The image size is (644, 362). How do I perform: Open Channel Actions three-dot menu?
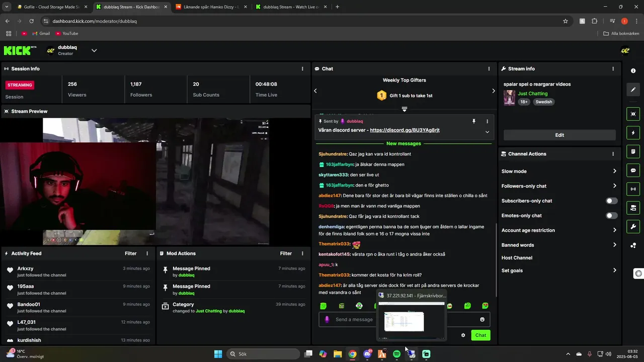click(x=613, y=154)
